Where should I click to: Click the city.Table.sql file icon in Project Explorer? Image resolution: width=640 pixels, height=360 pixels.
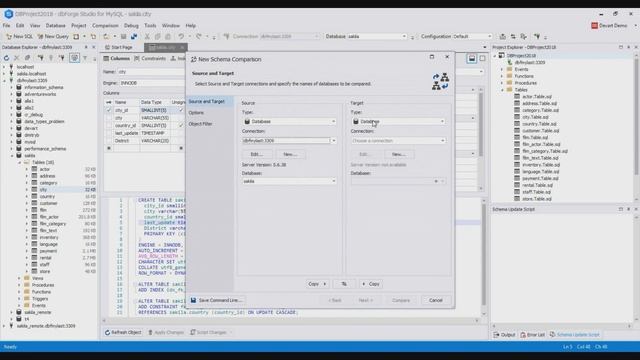pyautogui.click(x=517, y=117)
